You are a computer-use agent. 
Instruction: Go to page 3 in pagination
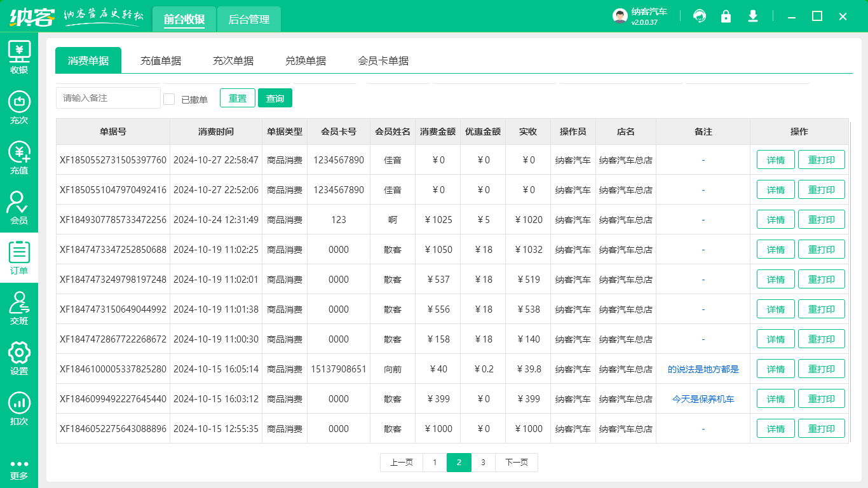pos(483,463)
